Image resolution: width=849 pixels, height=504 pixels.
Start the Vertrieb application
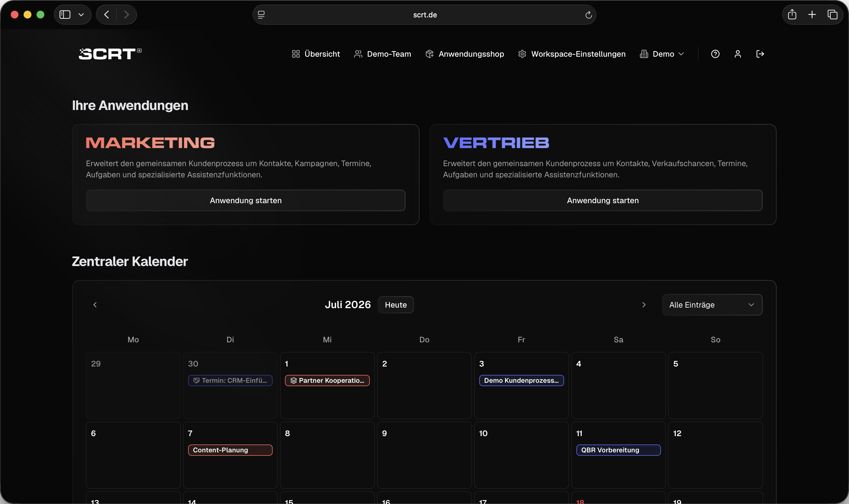click(603, 200)
